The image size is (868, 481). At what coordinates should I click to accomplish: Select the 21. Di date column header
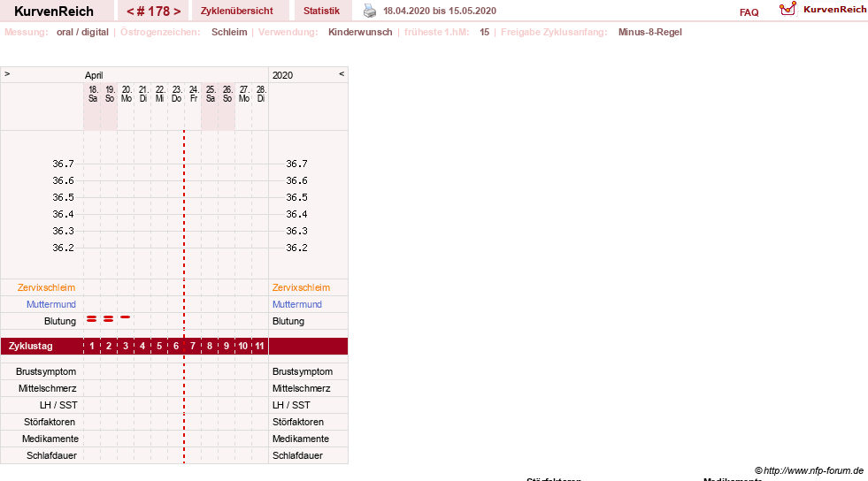point(142,94)
